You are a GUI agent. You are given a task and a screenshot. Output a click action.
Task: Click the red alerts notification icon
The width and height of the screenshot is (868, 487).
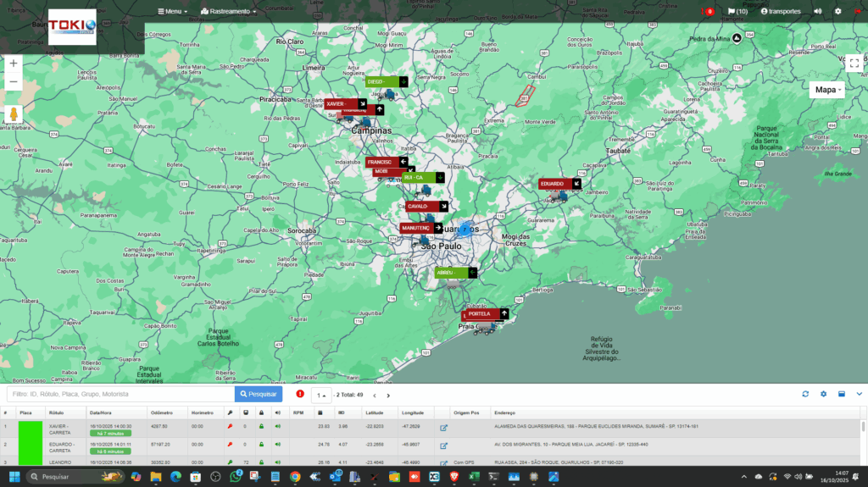[x=707, y=12]
